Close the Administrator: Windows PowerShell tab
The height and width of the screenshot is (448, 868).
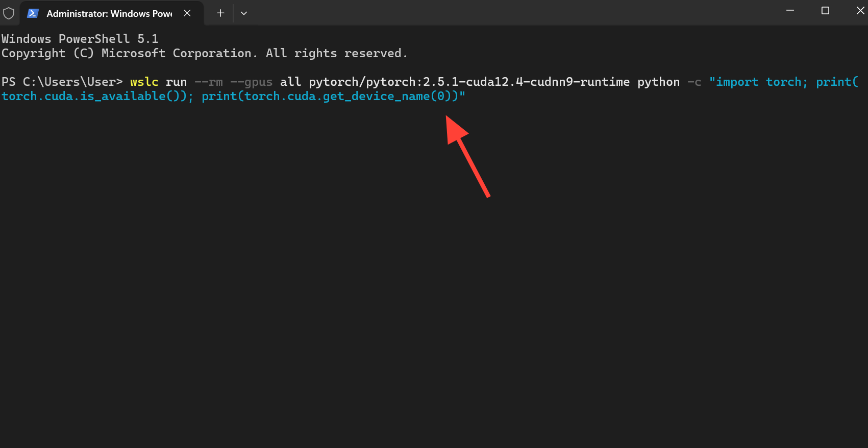(x=187, y=13)
